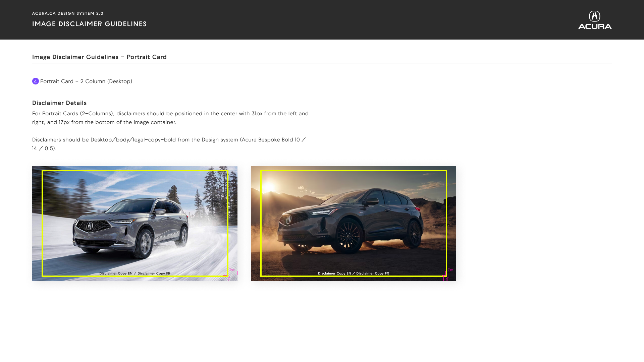
Task: Click the "ACURA.CA DESIGN SYSTEM 2.0" text
Action: click(68, 13)
